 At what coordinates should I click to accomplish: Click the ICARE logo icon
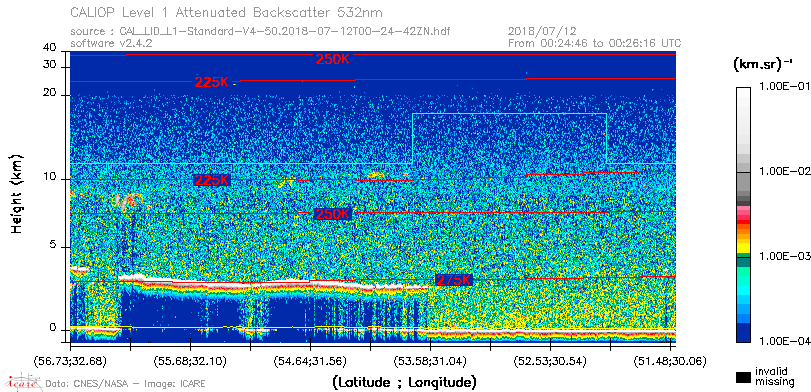click(22, 382)
